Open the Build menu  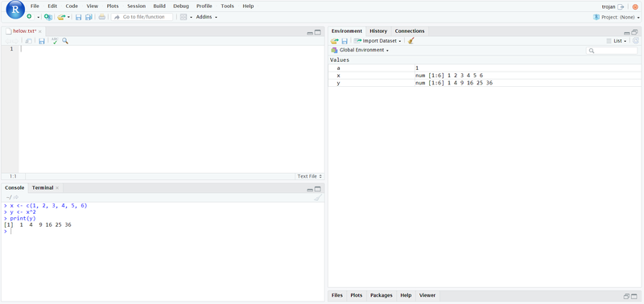click(x=159, y=6)
